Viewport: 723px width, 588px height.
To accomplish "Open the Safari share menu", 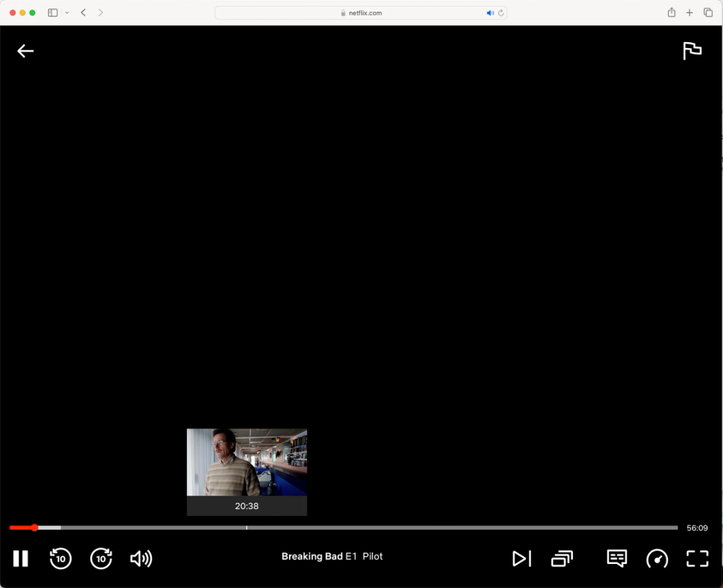I will [671, 12].
